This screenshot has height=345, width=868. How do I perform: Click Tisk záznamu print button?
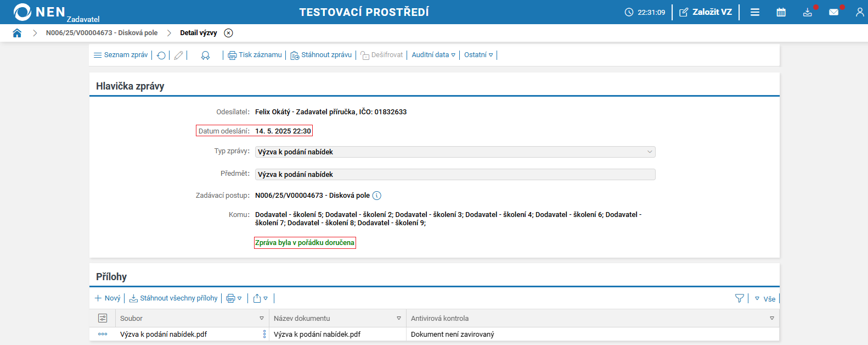coord(255,55)
